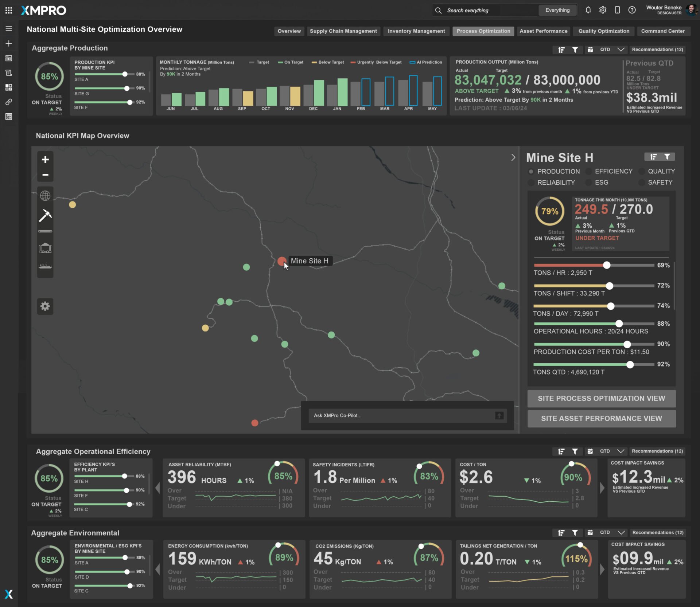The width and height of the screenshot is (700, 607).
Task: Select the PRODUCTION radio option
Action: (x=531, y=171)
